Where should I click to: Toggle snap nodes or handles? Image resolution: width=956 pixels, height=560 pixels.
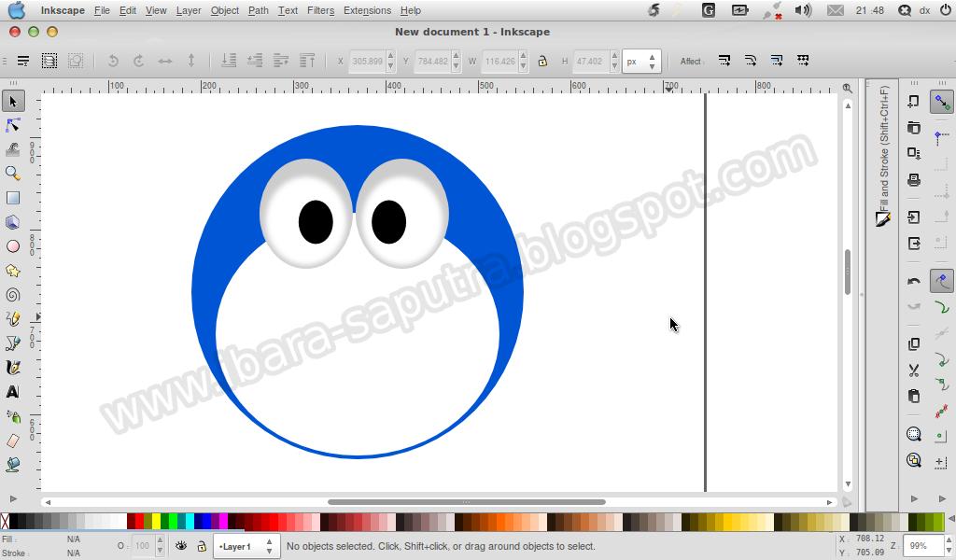pyautogui.click(x=942, y=281)
